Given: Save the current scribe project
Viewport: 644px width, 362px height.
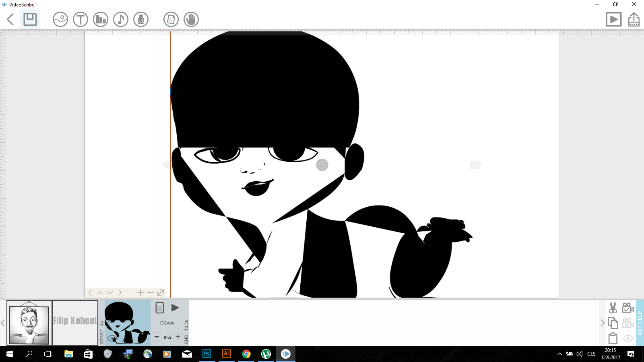Looking at the screenshot, I should point(30,19).
